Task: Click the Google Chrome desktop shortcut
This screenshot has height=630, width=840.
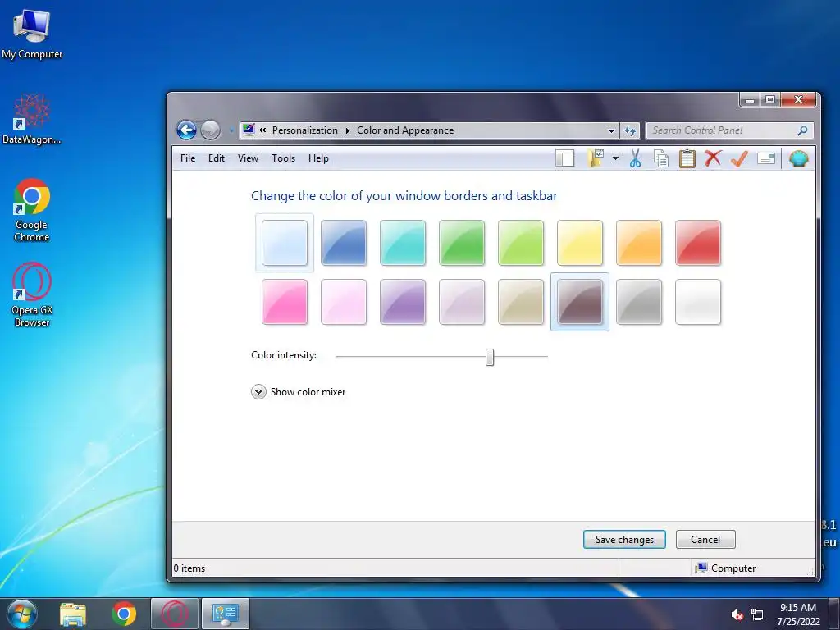Action: click(x=32, y=210)
